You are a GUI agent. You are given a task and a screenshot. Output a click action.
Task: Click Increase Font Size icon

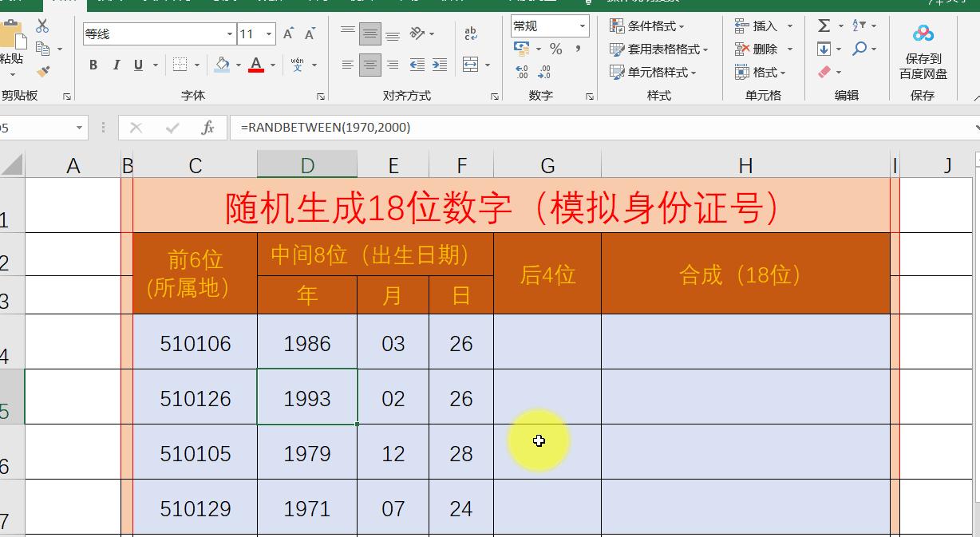(x=289, y=34)
